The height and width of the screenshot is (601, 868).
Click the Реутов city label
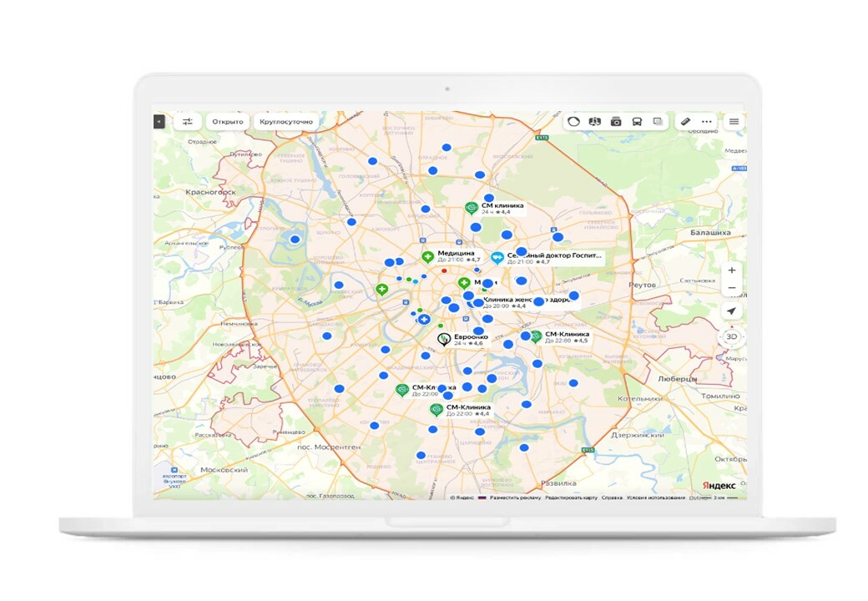coord(642,285)
